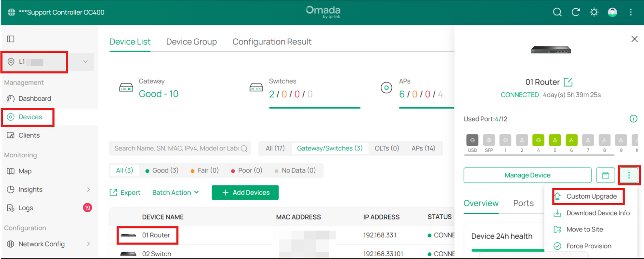This screenshot has width=644, height=259.
Task: Select the Good (3) health filter
Action: pos(162,170)
